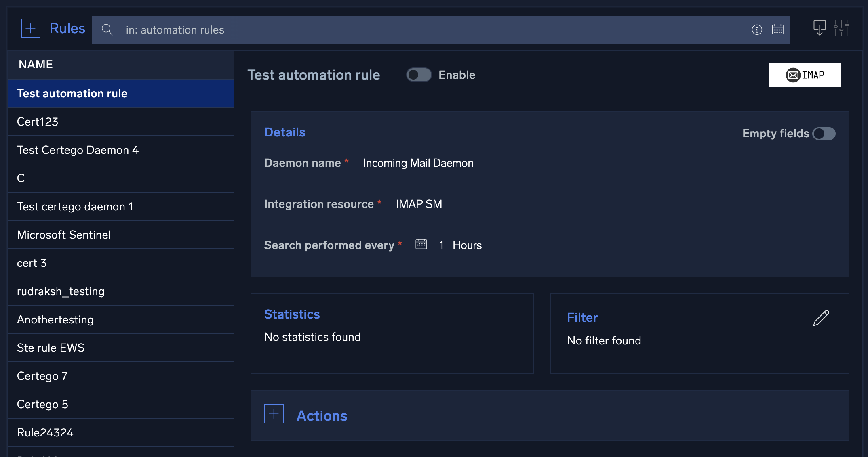Click the Statistics section heading
This screenshot has width=868, height=457.
click(292, 314)
